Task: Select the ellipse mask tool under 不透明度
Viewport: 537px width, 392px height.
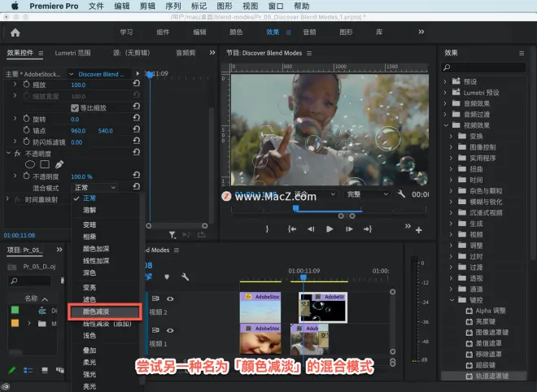Action: point(30,164)
